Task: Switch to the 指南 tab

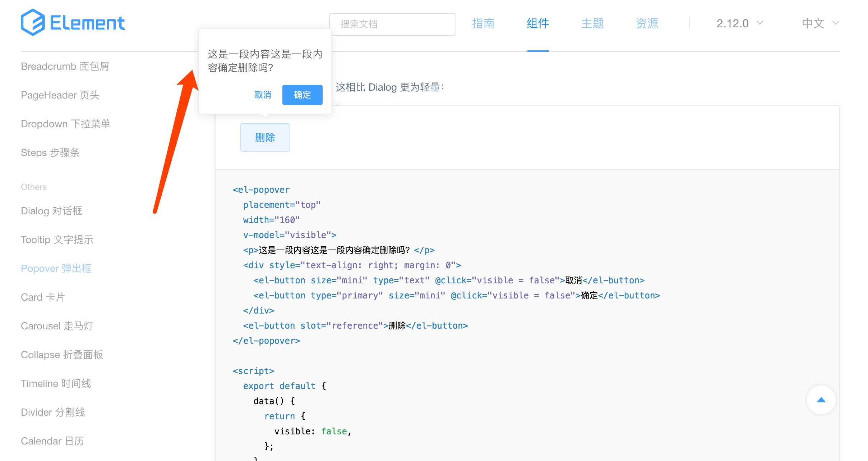Action: click(x=483, y=23)
